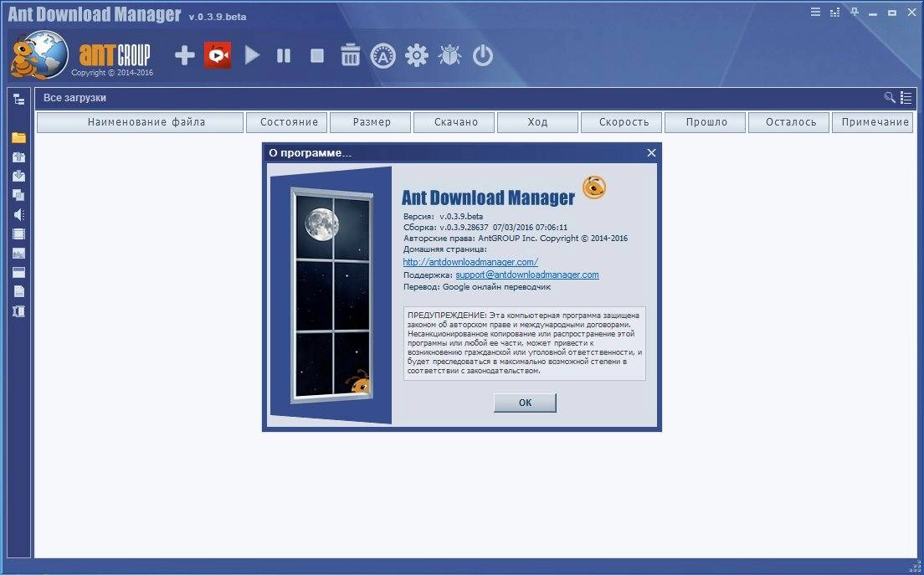Screen dimensions: 924x575
Task: Click the orange ant icon beside dialog title
Action: click(x=594, y=187)
